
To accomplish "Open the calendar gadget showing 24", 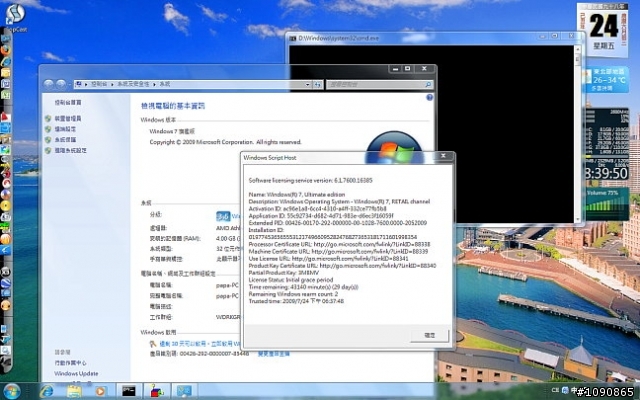I will click(x=602, y=29).
